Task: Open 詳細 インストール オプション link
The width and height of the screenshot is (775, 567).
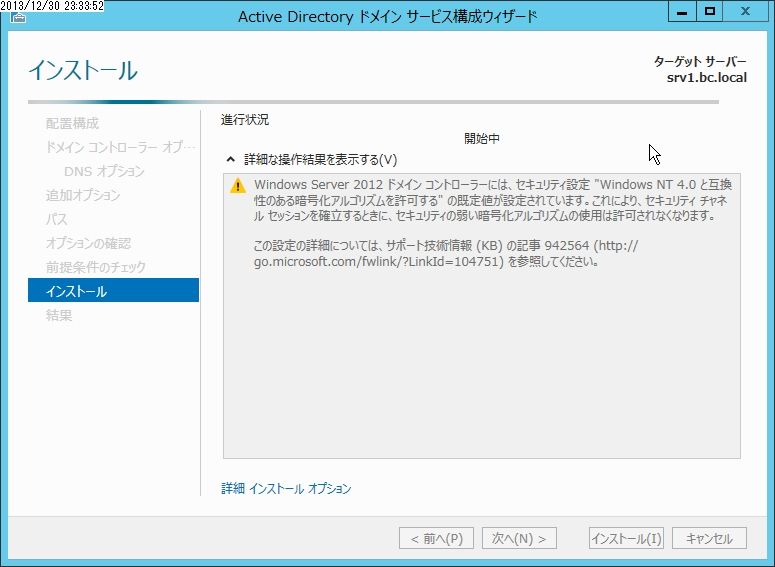Action: (286, 488)
